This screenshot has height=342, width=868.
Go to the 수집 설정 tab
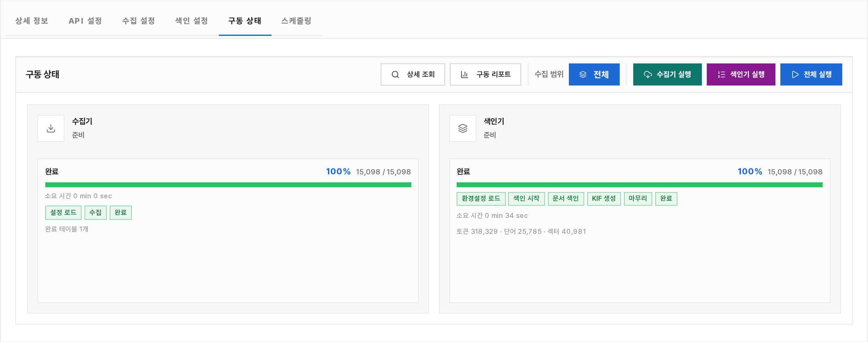click(x=139, y=21)
